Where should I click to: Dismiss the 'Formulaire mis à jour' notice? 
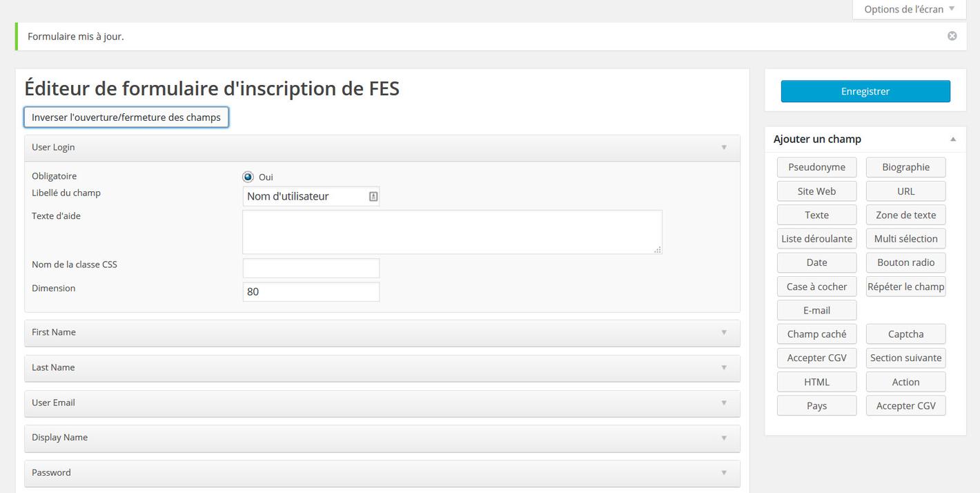click(952, 36)
